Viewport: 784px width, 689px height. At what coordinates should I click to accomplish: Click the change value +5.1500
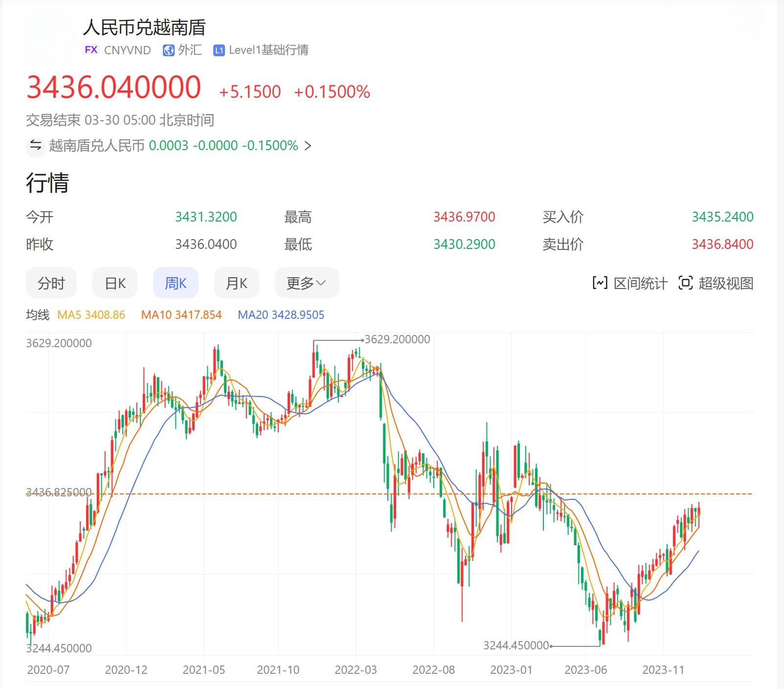tap(250, 92)
